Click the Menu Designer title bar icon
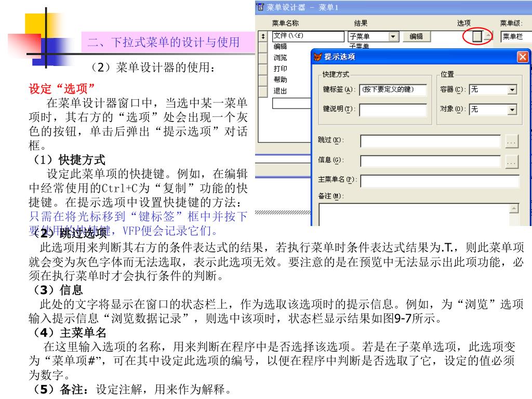This screenshot has height=399, width=532. 260,7
